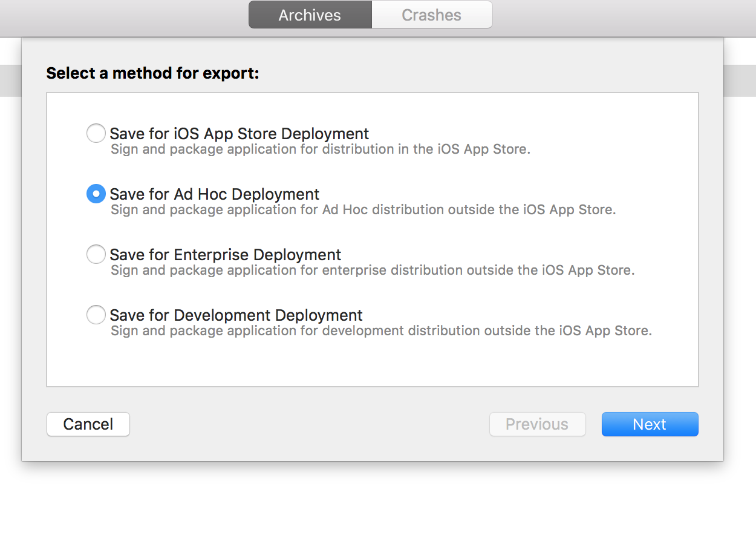Screen dimensions: 756x541
Task: Switch to the Archives tab
Action: 310,15
